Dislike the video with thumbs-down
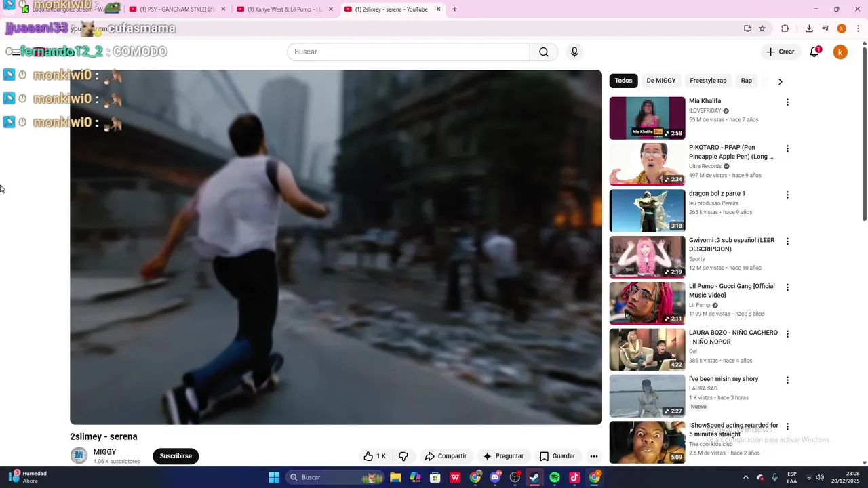The width and height of the screenshot is (868, 488). tap(403, 456)
